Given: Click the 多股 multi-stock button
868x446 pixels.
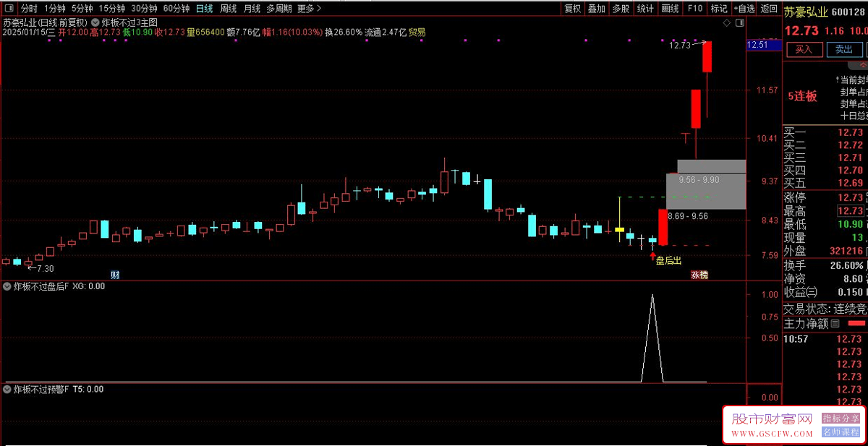Looking at the screenshot, I should tap(621, 9).
